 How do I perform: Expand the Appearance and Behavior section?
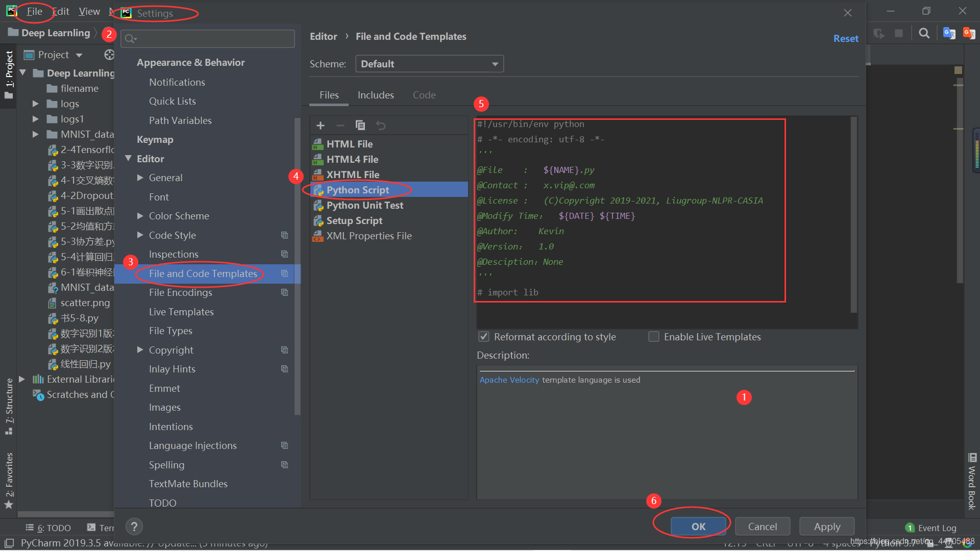click(x=190, y=62)
